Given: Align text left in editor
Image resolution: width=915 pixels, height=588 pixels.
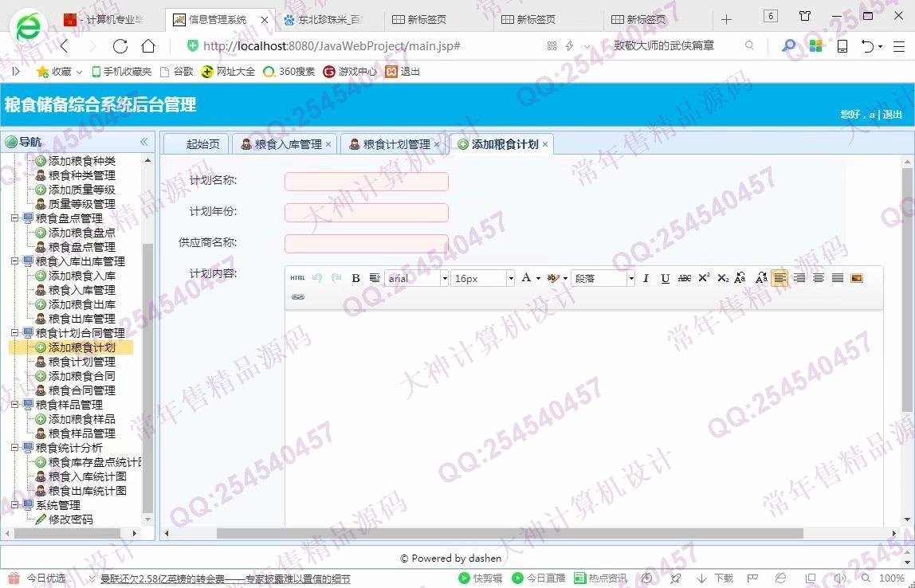Looking at the screenshot, I should 780,278.
